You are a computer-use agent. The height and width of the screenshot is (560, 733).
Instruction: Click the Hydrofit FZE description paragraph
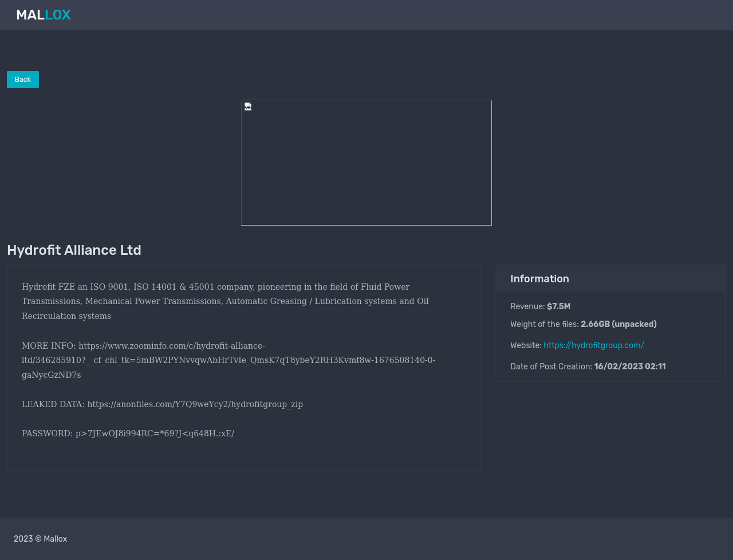point(225,301)
